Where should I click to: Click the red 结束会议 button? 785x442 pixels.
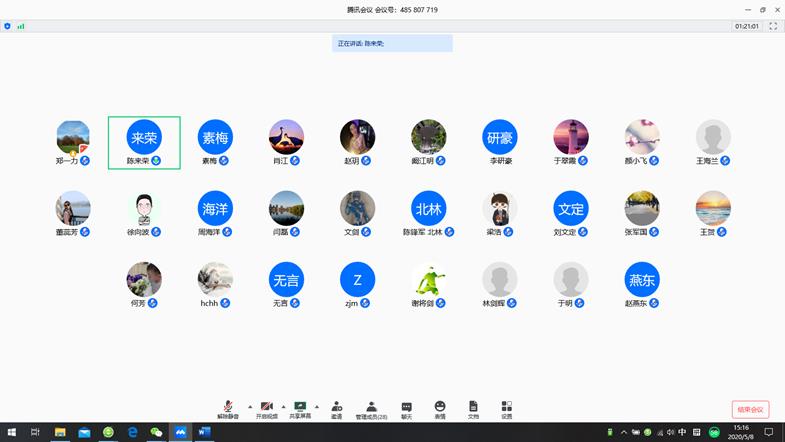[750, 409]
